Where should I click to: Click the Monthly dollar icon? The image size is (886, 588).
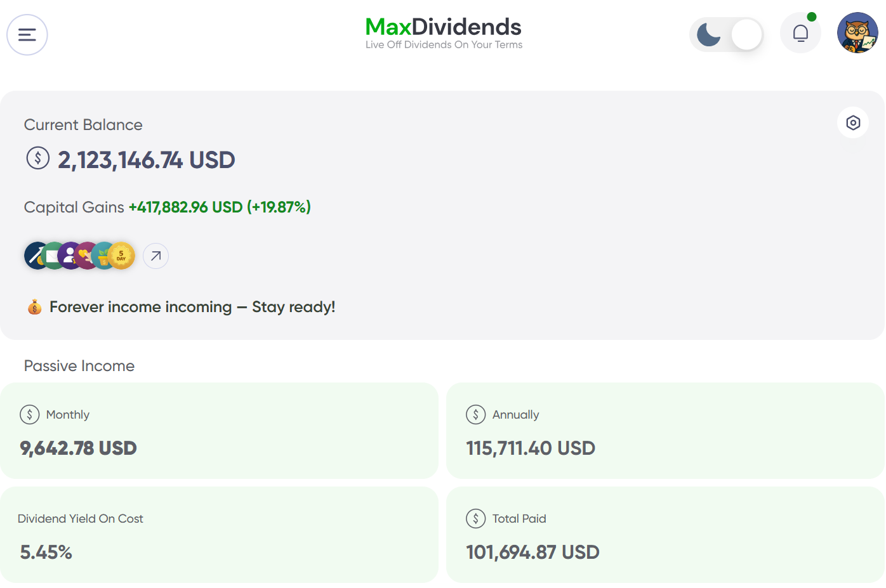(30, 415)
